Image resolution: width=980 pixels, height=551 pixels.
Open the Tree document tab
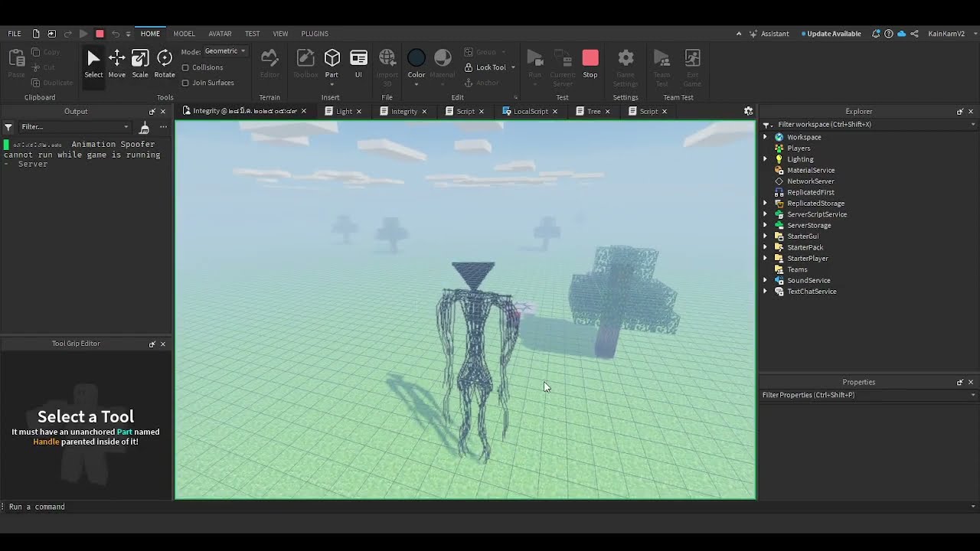tap(593, 111)
